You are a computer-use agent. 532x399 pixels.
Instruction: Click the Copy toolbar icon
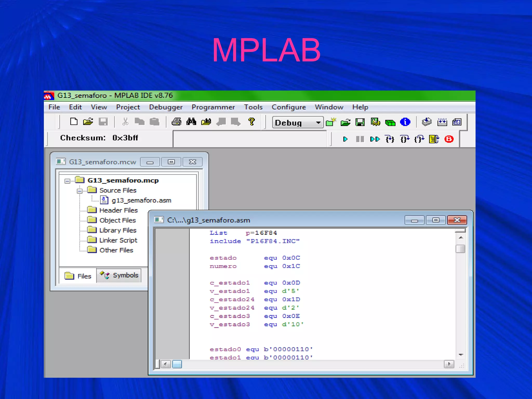point(139,122)
